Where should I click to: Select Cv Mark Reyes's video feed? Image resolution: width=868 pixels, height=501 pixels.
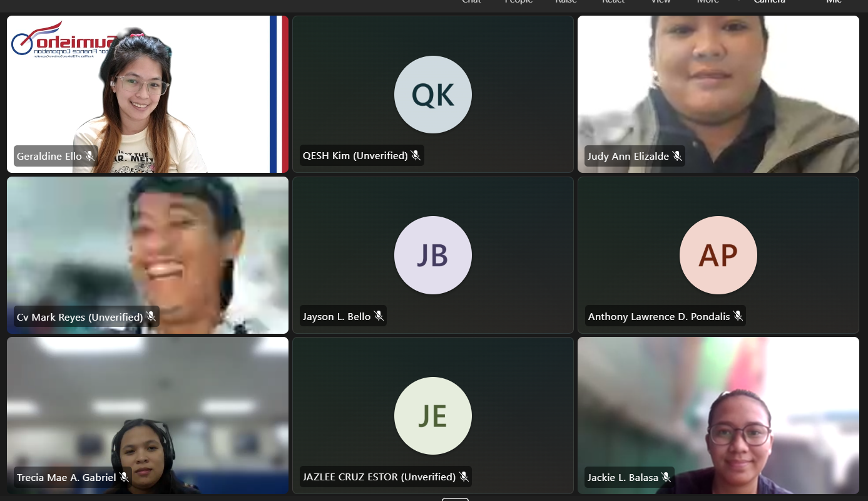[148, 255]
